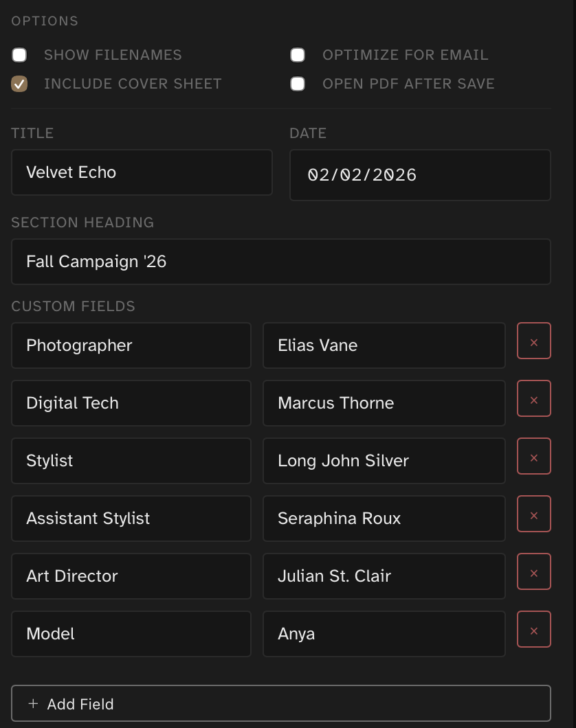The image size is (576, 728).
Task: Delete the Assistant Stylist field row
Action: [534, 514]
